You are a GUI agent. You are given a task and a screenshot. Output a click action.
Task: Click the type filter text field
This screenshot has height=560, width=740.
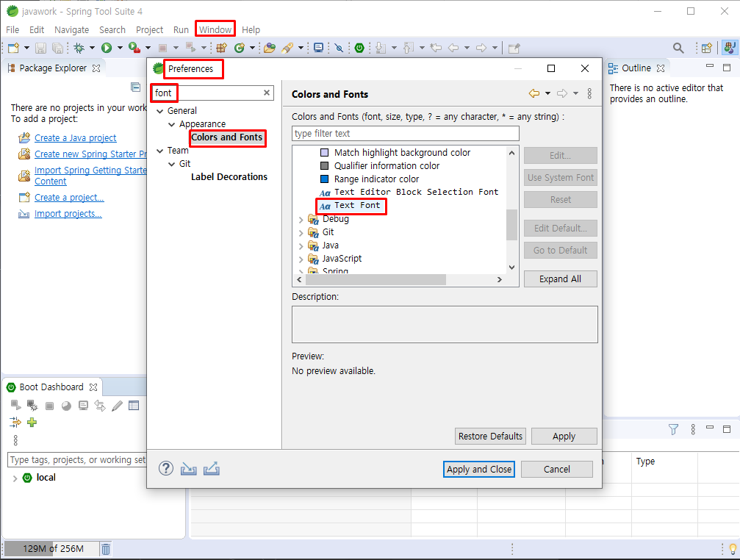(x=406, y=134)
